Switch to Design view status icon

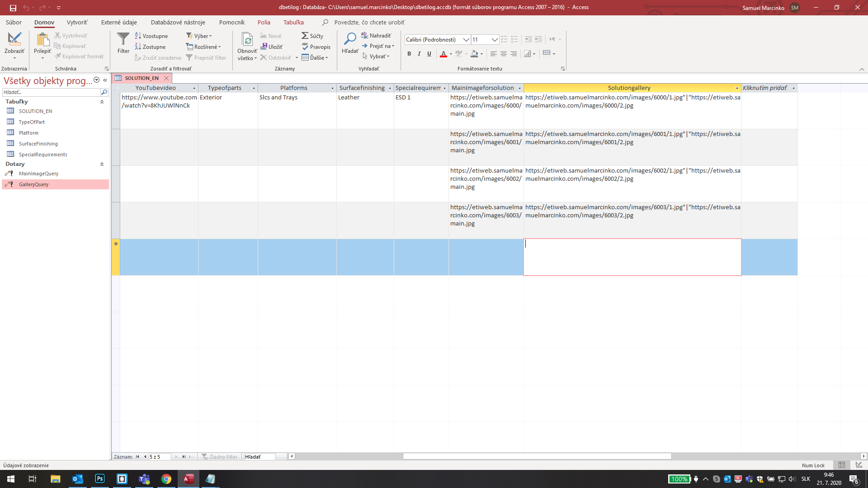[859, 465]
